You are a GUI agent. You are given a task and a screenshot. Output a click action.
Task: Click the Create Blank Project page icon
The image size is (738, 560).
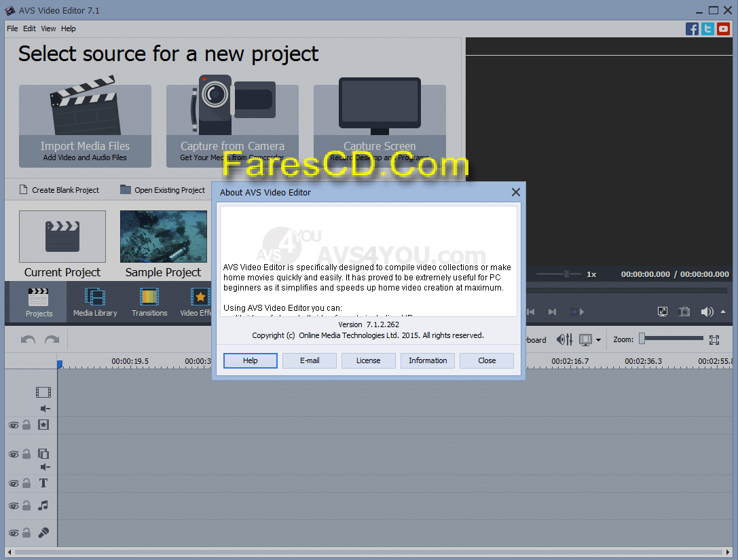[23, 189]
